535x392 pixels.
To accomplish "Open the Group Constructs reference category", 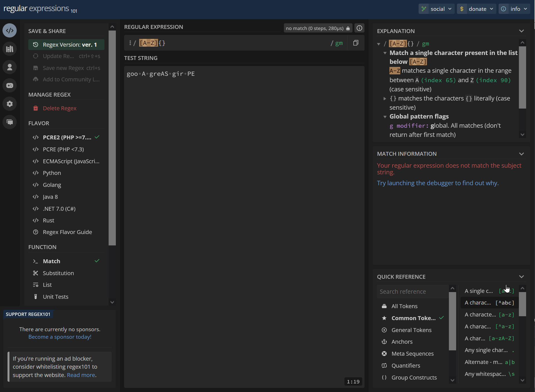I will pyautogui.click(x=413, y=378).
